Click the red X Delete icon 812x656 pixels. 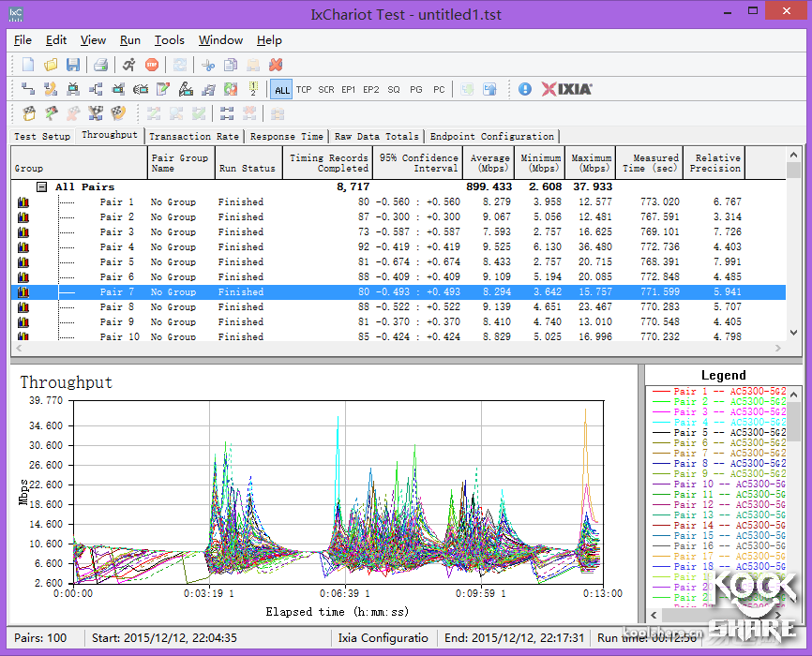click(275, 65)
